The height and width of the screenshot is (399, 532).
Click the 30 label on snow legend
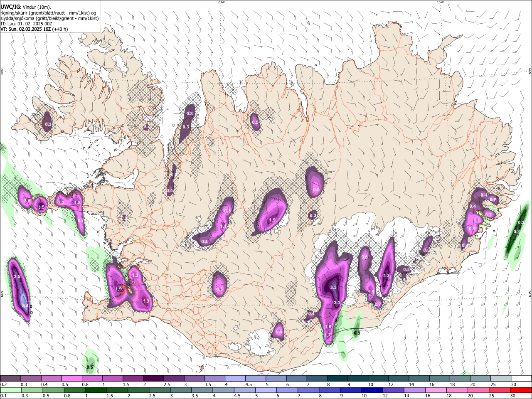click(x=514, y=384)
